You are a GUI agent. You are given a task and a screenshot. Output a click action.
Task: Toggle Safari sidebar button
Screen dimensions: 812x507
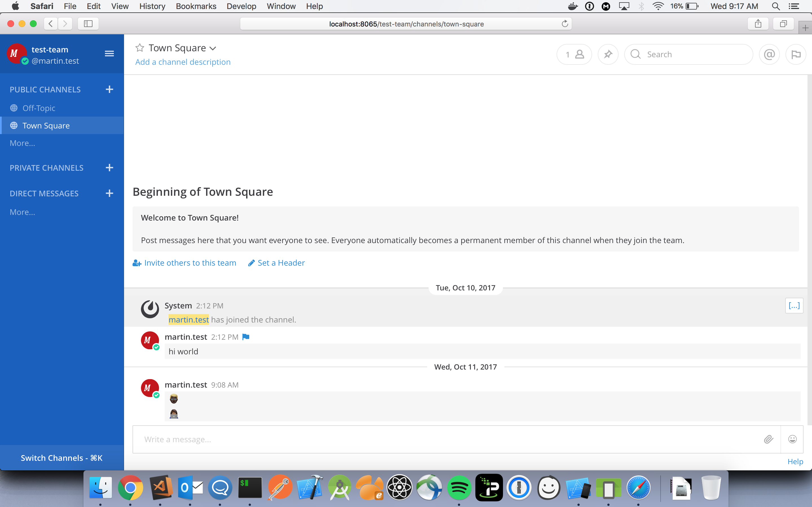tap(88, 24)
